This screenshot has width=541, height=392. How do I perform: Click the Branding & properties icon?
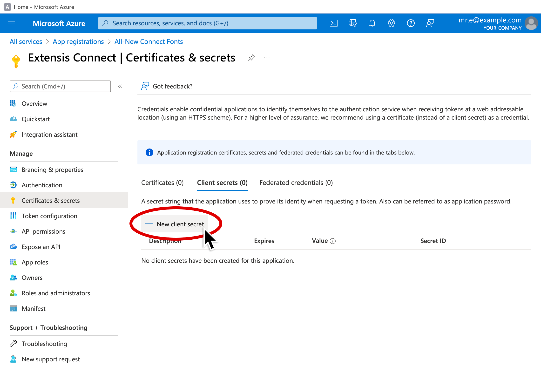tap(13, 169)
